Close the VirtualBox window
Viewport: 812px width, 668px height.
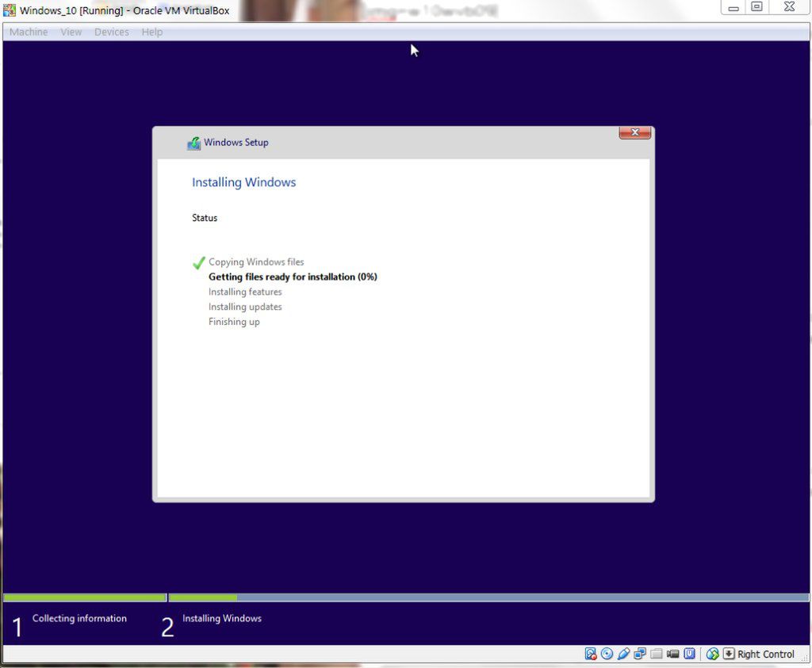pos(789,7)
